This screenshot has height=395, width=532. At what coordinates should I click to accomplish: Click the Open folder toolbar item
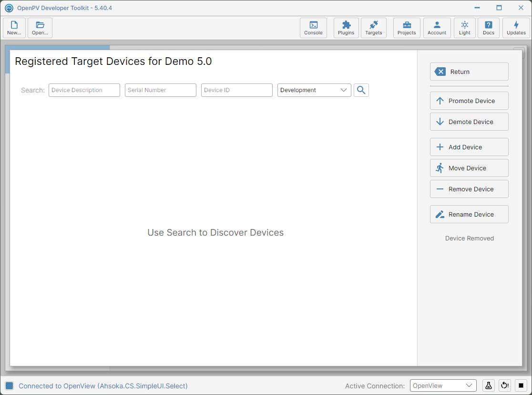[40, 28]
